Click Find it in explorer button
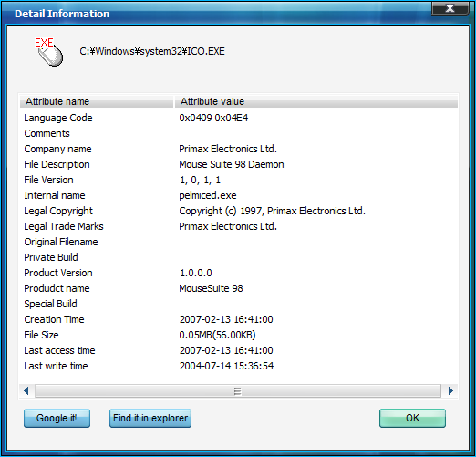The image size is (476, 457). pos(150,418)
